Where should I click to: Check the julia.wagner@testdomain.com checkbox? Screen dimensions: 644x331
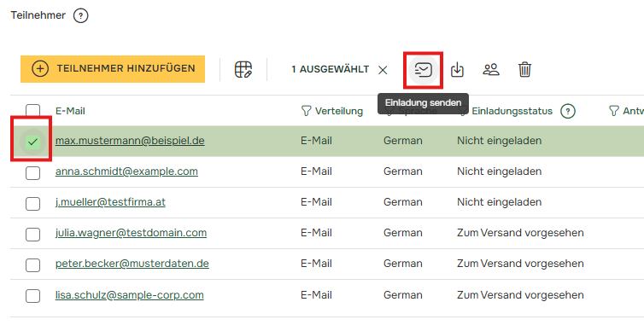[x=32, y=235]
